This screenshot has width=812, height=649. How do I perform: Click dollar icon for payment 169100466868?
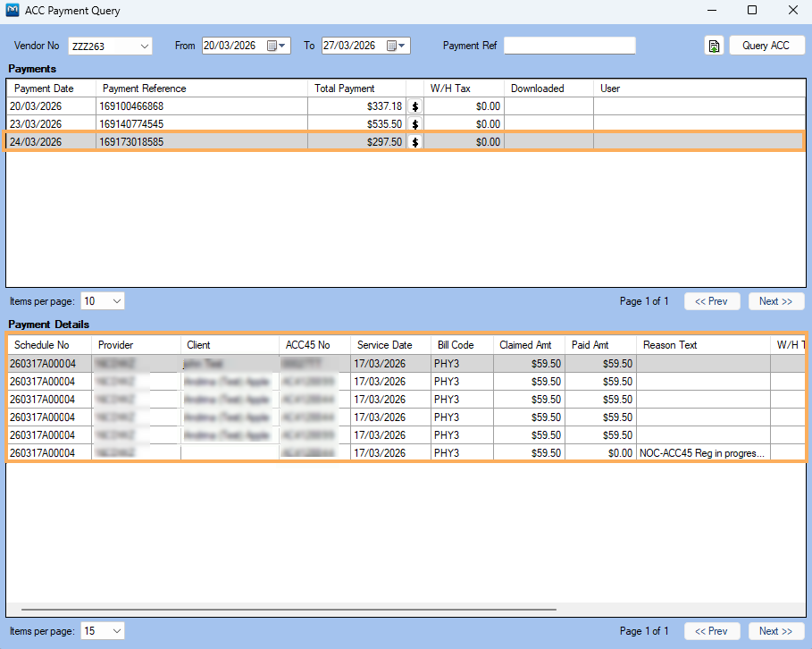click(414, 106)
